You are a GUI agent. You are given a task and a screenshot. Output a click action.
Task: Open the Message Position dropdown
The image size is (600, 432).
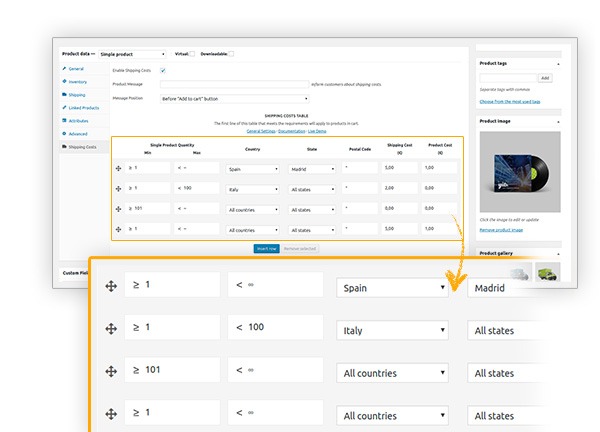(x=234, y=98)
